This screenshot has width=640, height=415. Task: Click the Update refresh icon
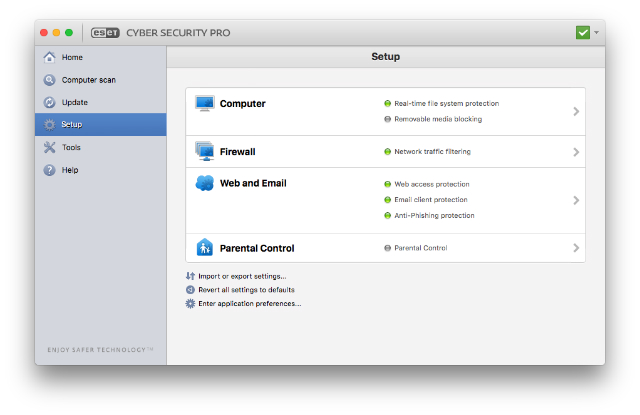[49, 102]
